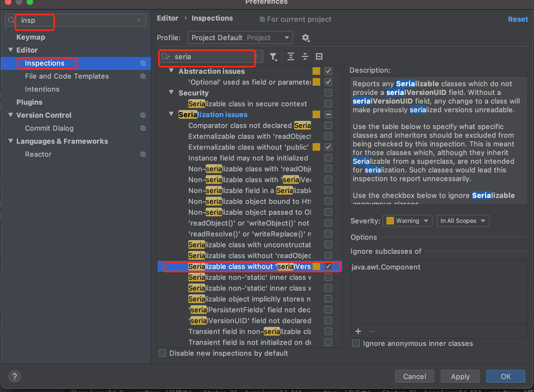The image size is (534, 392).
Task: Clear the 'seria' inspection search text
Action: click(x=256, y=57)
